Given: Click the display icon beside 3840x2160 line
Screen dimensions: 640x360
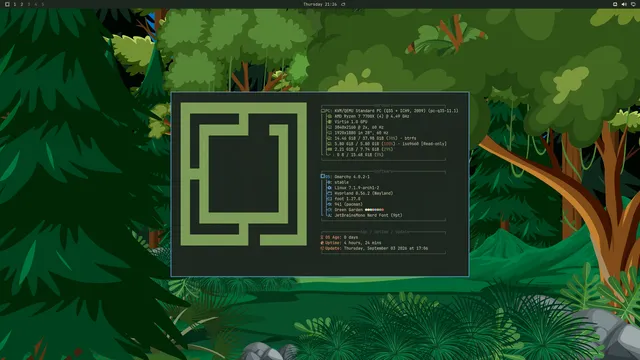Looking at the screenshot, I should pos(329,127).
